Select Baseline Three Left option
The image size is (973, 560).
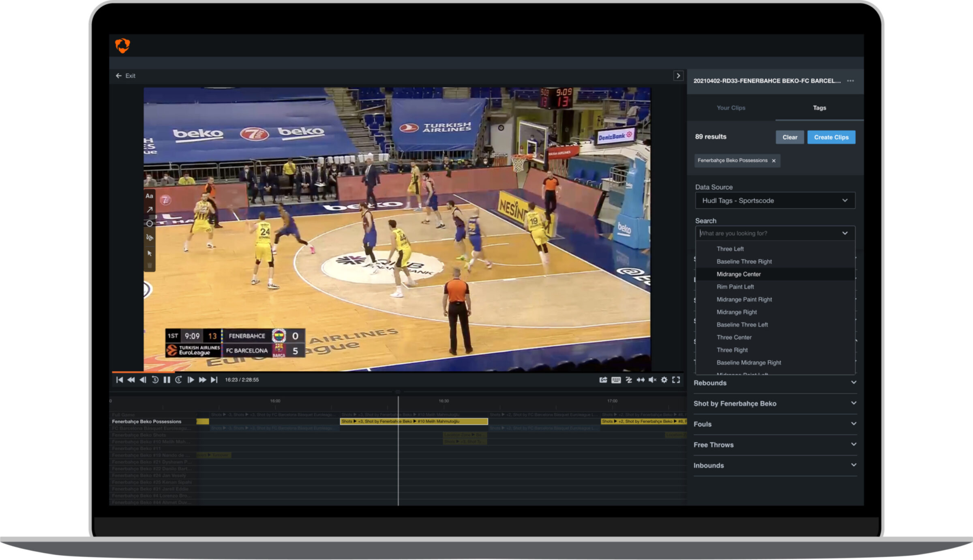775,325
